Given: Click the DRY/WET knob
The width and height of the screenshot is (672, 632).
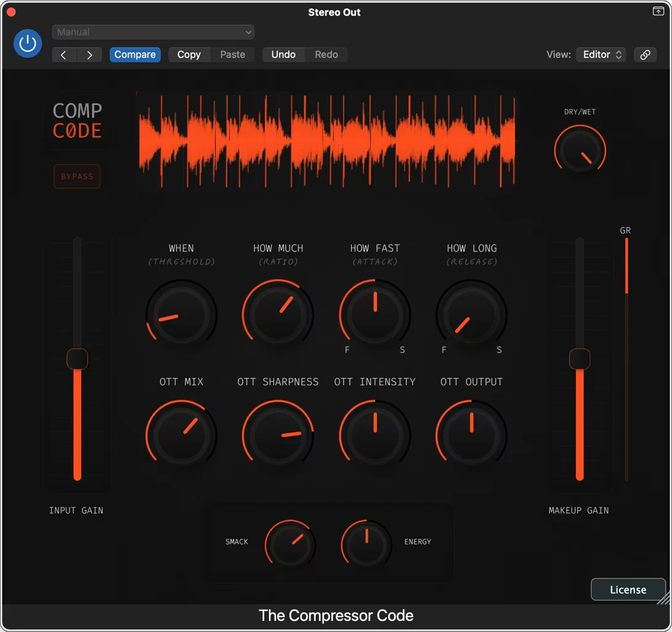Looking at the screenshot, I should click(580, 151).
